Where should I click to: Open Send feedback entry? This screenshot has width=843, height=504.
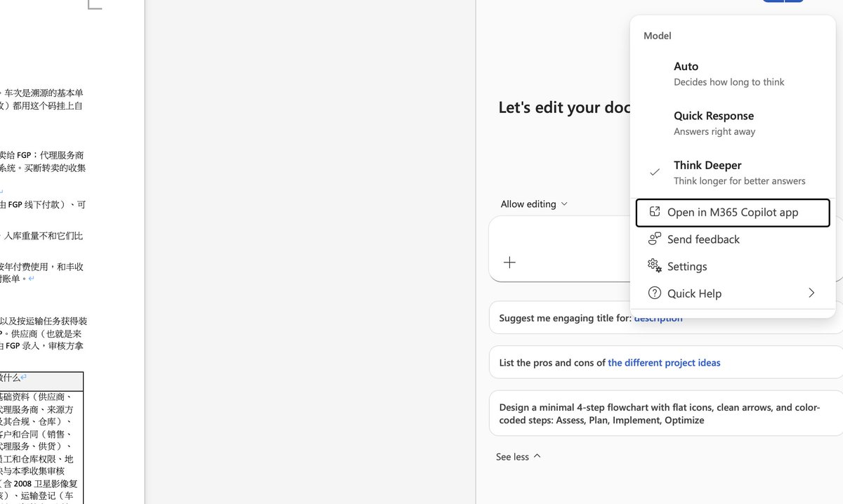coord(733,239)
